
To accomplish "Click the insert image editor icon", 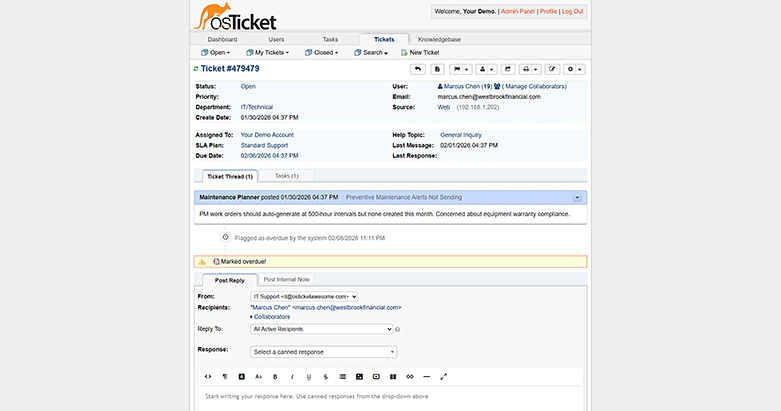I will pos(359,377).
